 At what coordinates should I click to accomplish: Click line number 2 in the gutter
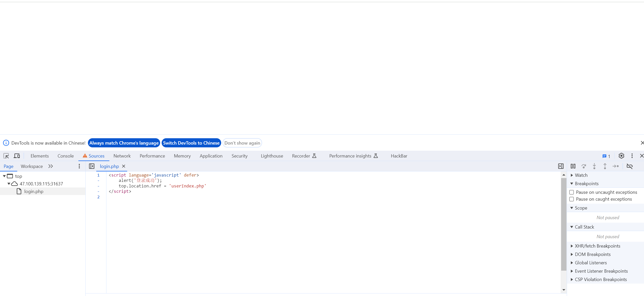click(x=99, y=197)
